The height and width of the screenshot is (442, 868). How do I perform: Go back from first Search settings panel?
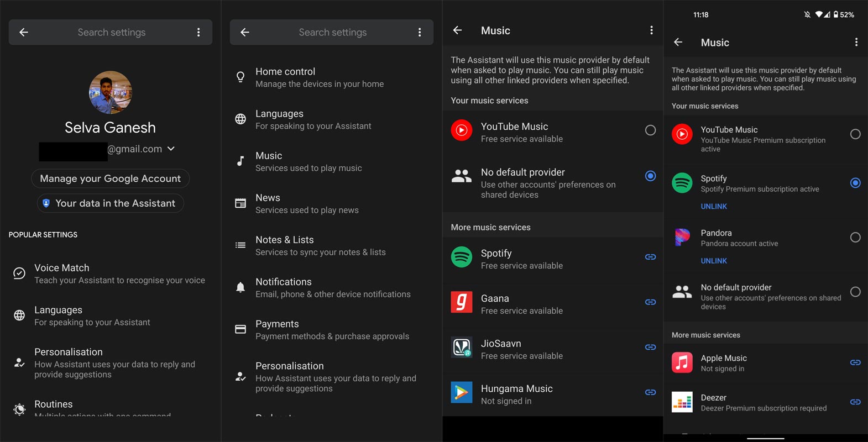(x=24, y=32)
